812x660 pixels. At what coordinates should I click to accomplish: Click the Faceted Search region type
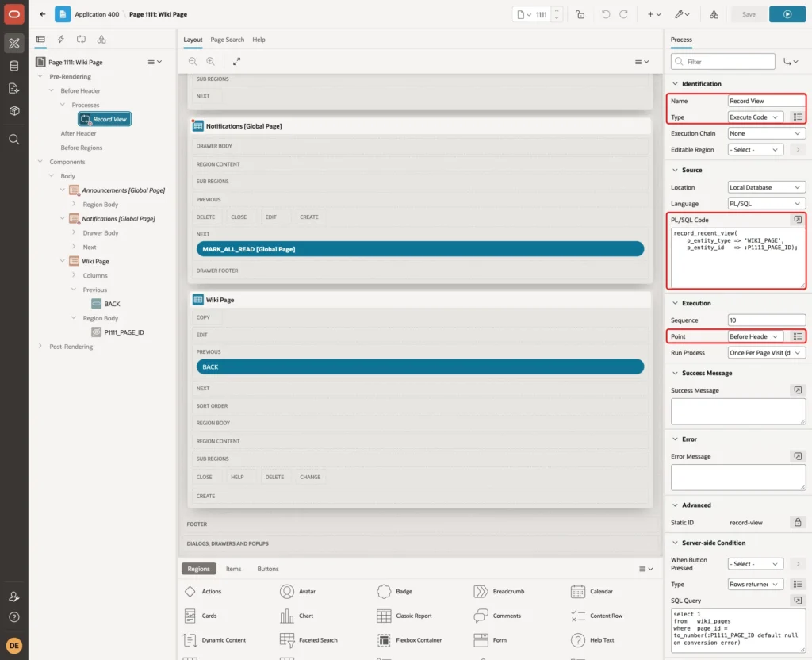(x=308, y=640)
